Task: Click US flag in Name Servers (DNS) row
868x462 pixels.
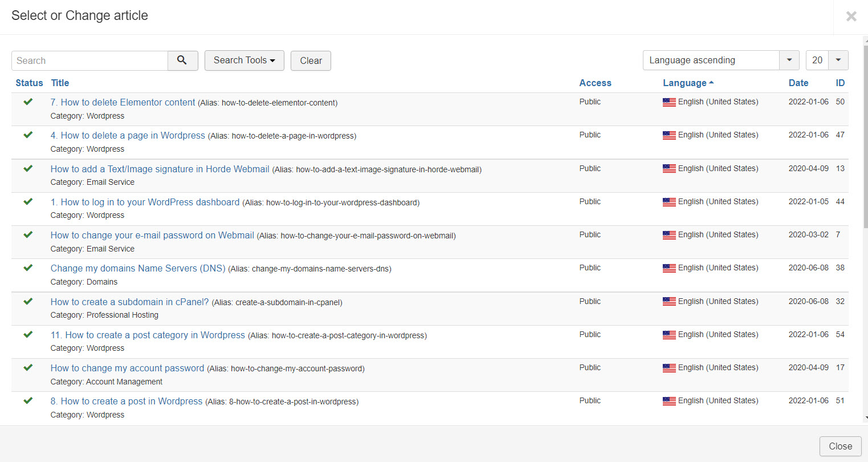Action: click(x=669, y=268)
